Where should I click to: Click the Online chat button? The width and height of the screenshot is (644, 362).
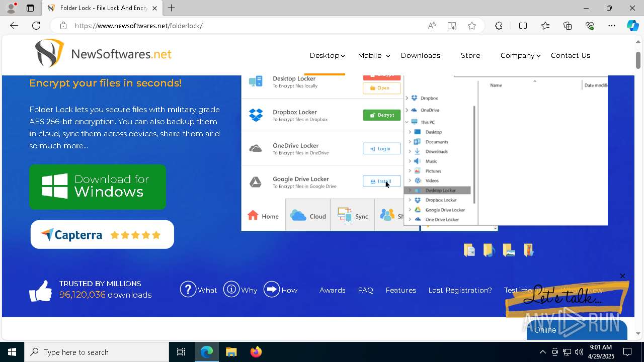coord(577,330)
